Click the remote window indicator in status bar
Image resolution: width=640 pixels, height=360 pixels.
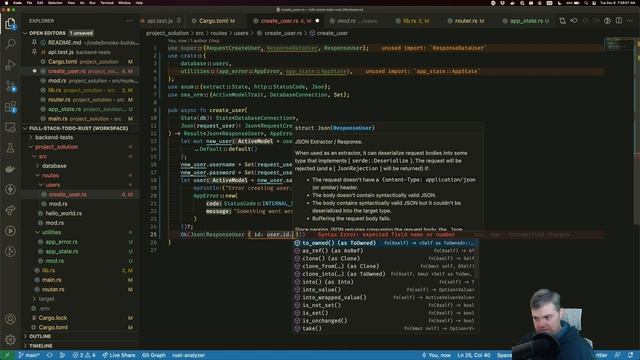7,355
